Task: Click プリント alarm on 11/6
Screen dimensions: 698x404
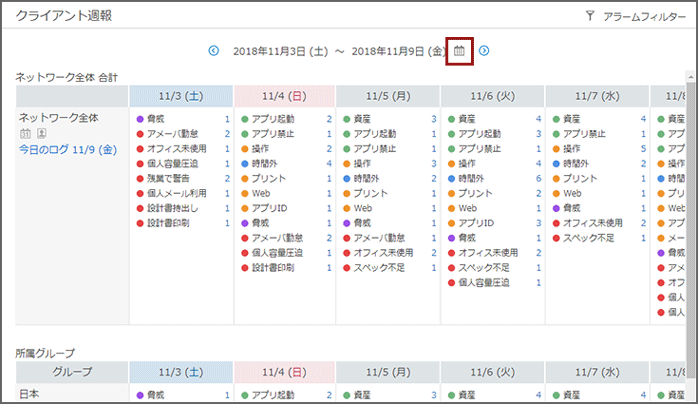Action: tap(475, 194)
